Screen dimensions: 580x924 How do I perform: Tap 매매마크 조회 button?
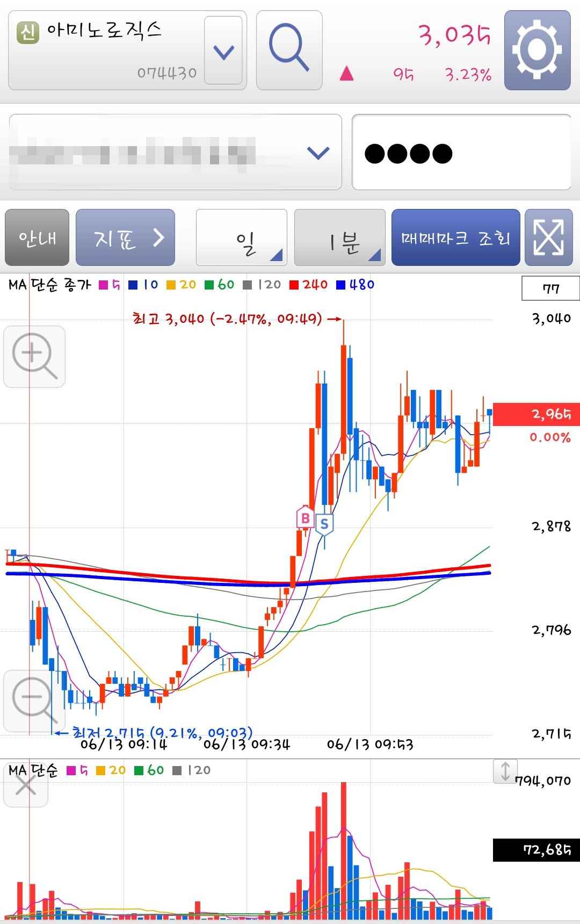456,237
